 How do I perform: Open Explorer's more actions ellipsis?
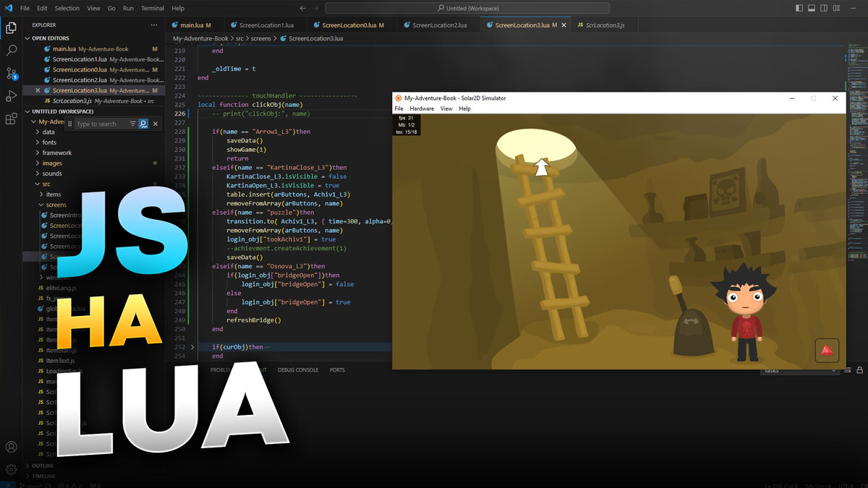click(153, 25)
